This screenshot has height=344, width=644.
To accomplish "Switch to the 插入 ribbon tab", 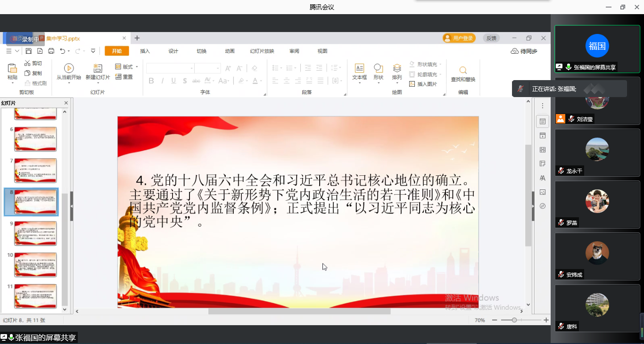I will point(145,51).
